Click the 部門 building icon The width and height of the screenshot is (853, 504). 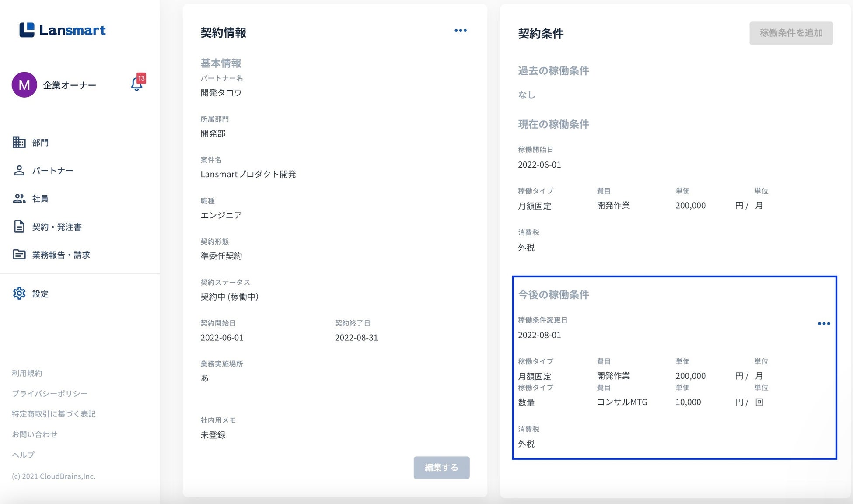tap(19, 142)
